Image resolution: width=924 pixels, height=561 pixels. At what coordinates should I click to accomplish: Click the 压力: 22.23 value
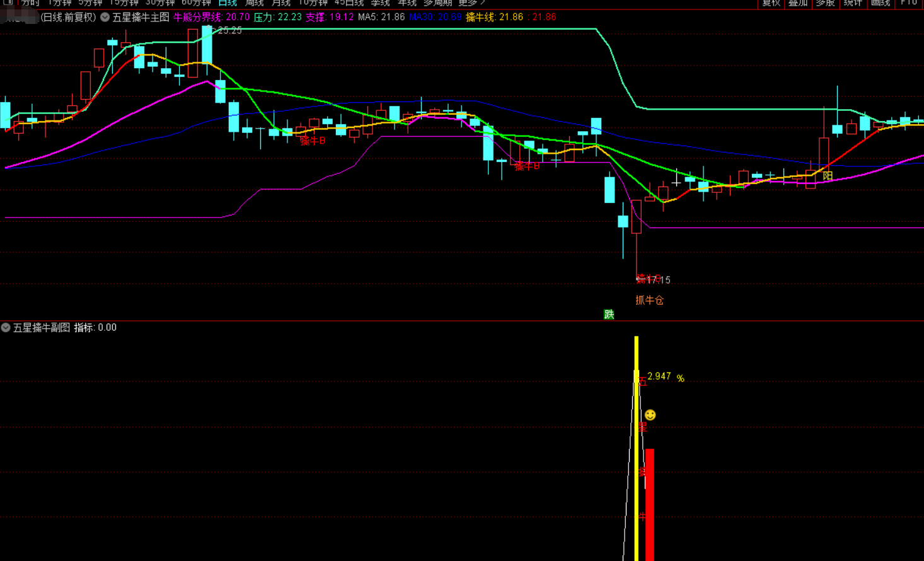pyautogui.click(x=277, y=18)
